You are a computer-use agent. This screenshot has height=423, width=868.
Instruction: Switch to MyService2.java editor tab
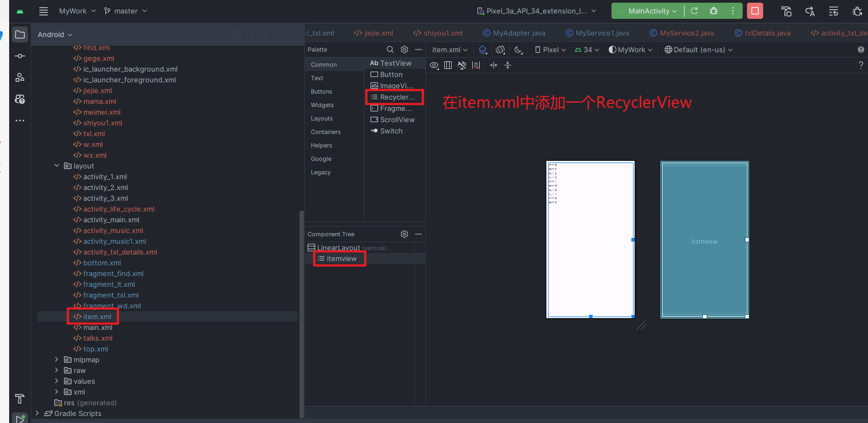[681, 33]
